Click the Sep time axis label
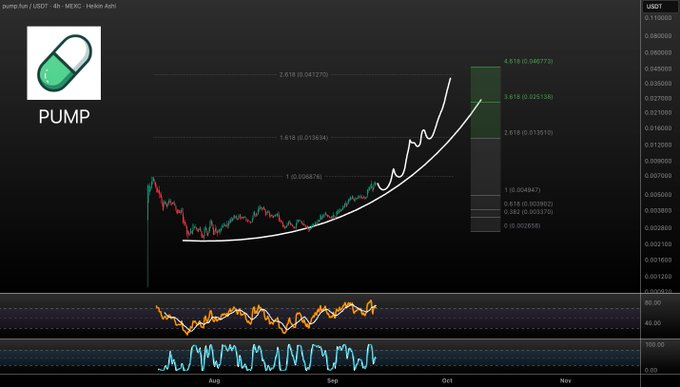 [x=332, y=380]
